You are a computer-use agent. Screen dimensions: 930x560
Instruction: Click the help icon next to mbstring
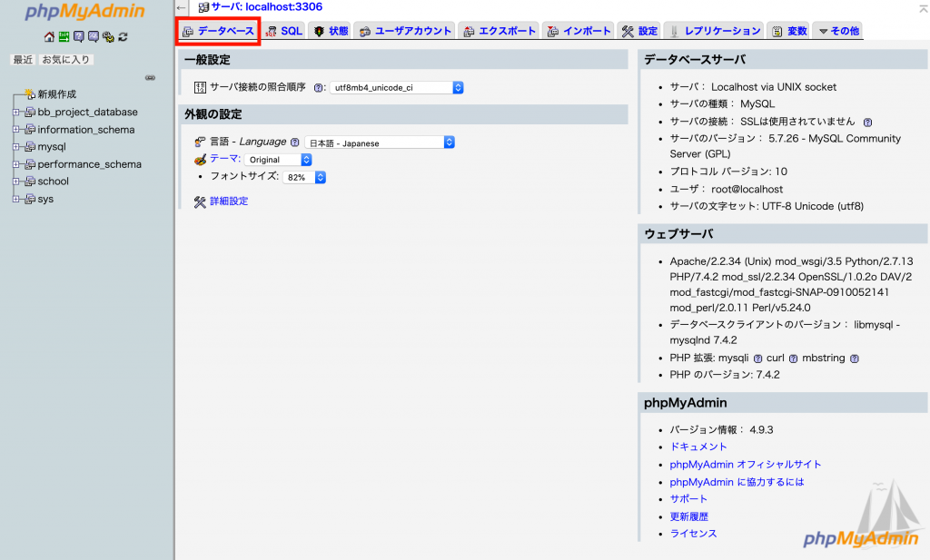point(854,358)
